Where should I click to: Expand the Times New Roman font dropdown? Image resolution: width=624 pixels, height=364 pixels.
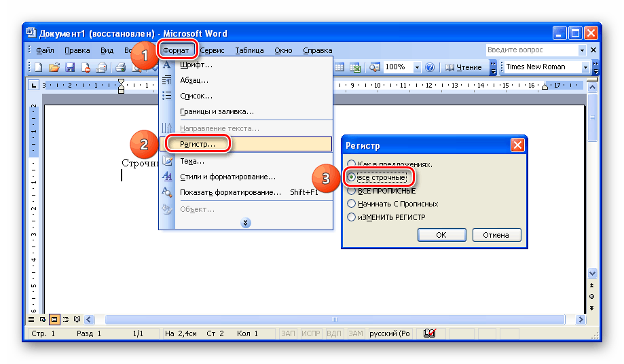(585, 67)
